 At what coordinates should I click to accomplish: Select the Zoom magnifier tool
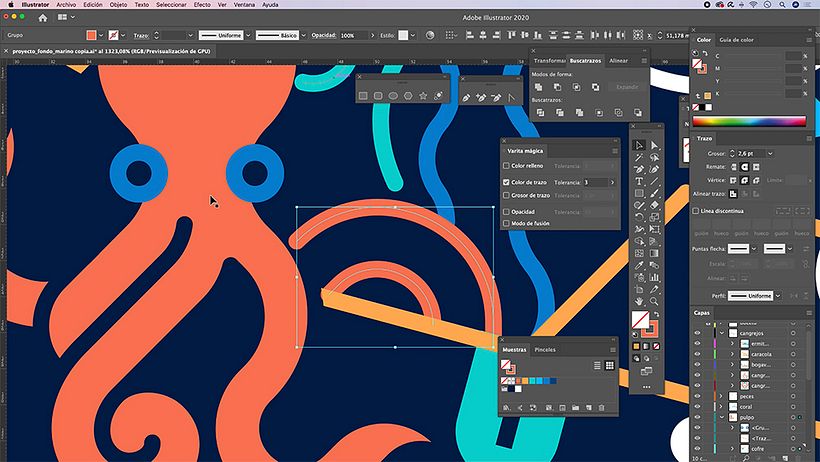[654, 301]
